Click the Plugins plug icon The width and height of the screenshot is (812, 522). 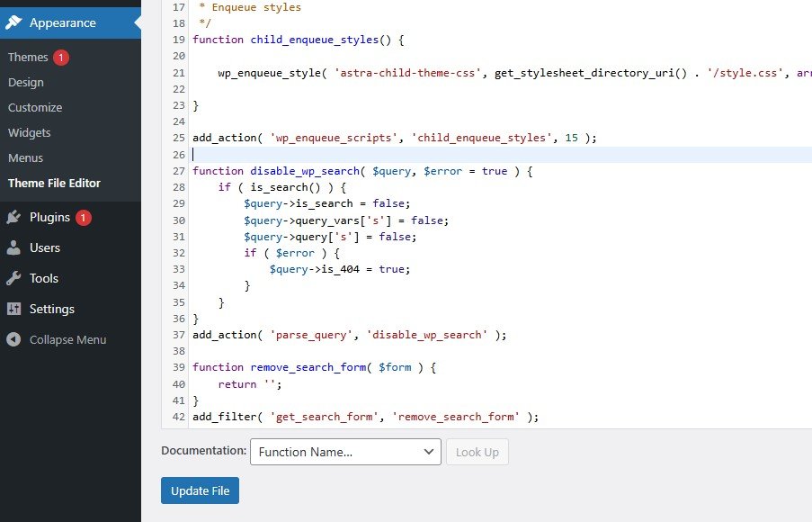click(x=14, y=217)
